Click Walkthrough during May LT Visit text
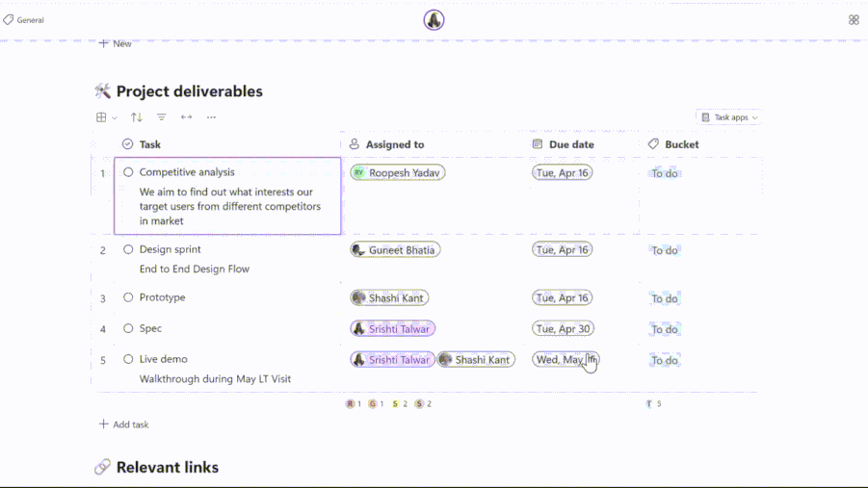868x488 pixels. [216, 379]
